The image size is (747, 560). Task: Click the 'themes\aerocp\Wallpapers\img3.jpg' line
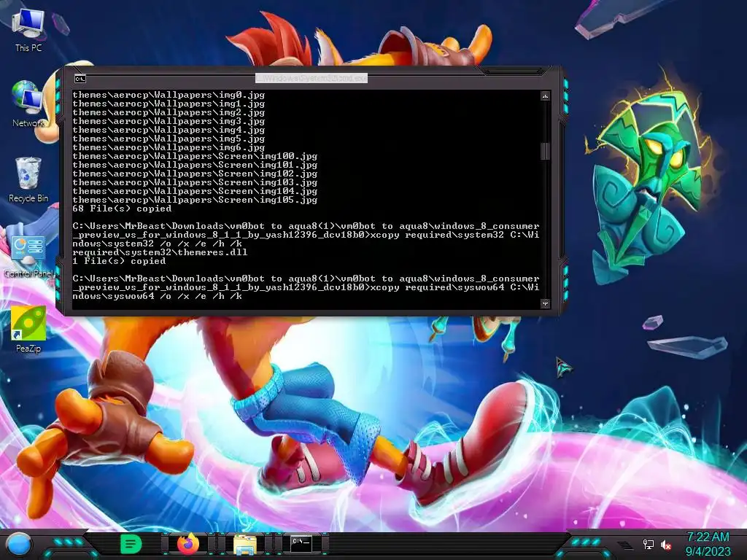[x=169, y=121]
